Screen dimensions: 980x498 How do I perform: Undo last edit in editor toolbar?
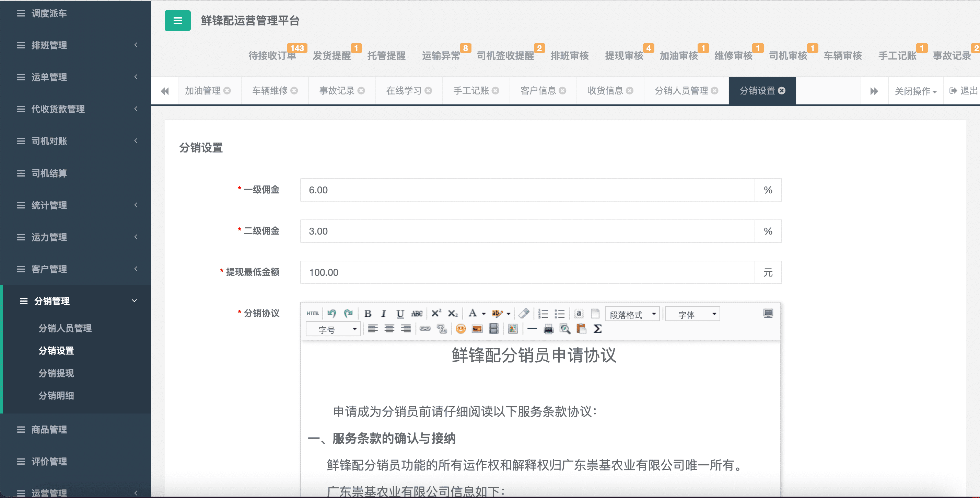[x=331, y=313]
